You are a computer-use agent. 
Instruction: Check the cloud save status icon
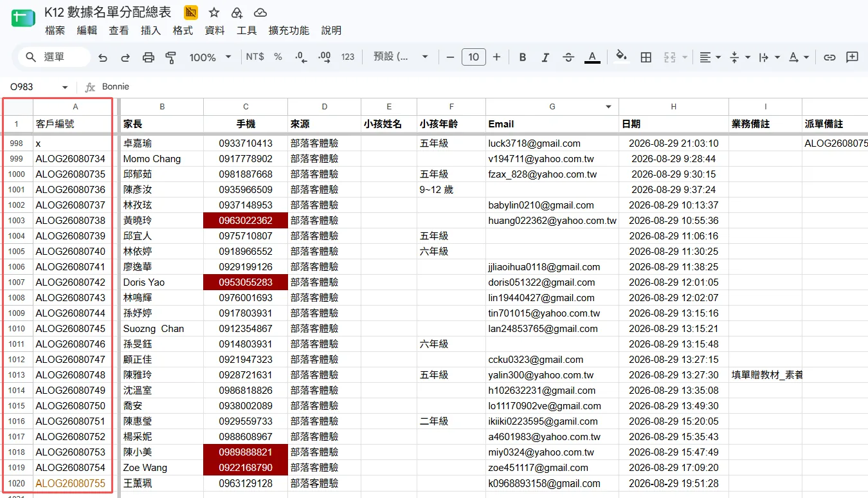(x=260, y=12)
